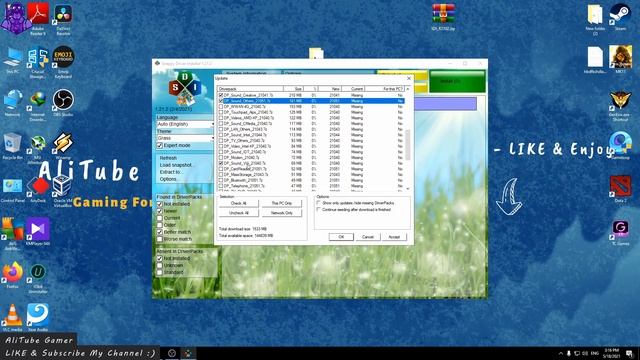
Task: Confirm the Update dialog with OK
Action: [x=341, y=237]
